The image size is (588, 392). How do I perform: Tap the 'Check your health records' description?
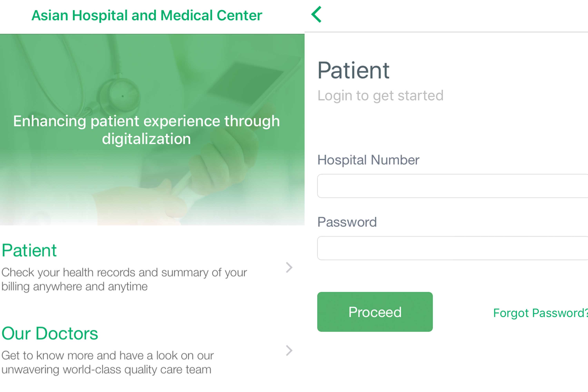tap(124, 279)
